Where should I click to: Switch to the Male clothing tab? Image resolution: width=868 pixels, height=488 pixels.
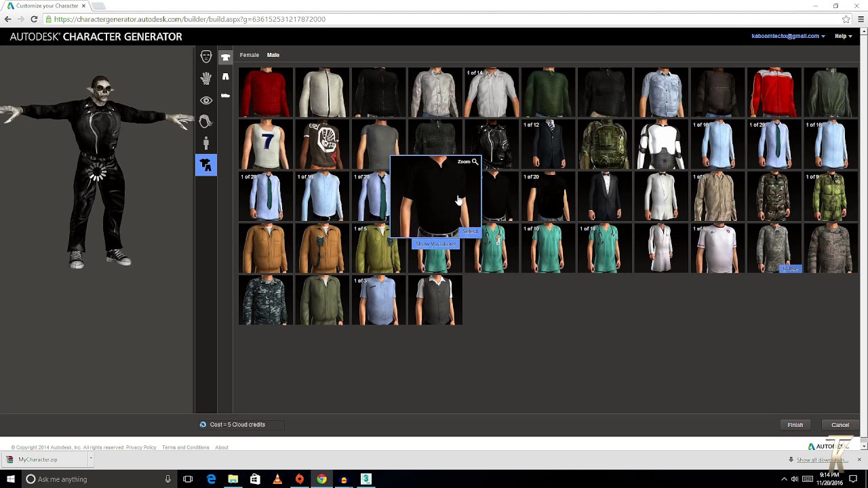[x=273, y=55]
